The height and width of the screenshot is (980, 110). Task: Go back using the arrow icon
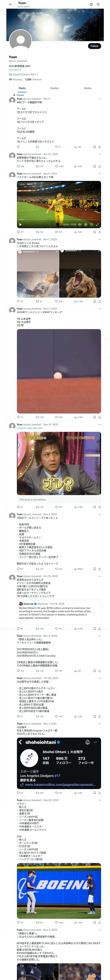coord(11,5)
